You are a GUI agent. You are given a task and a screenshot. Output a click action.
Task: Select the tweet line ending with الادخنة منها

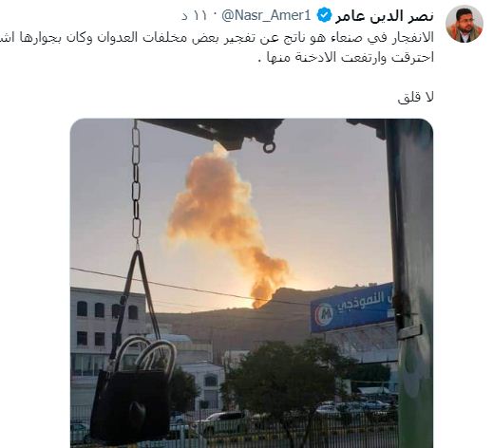(x=346, y=57)
